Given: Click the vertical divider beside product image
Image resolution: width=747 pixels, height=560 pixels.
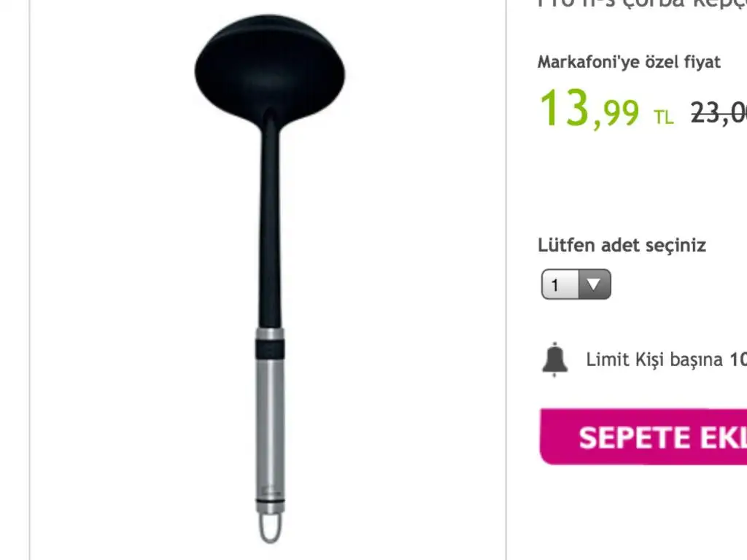Looking at the screenshot, I should (x=506, y=280).
